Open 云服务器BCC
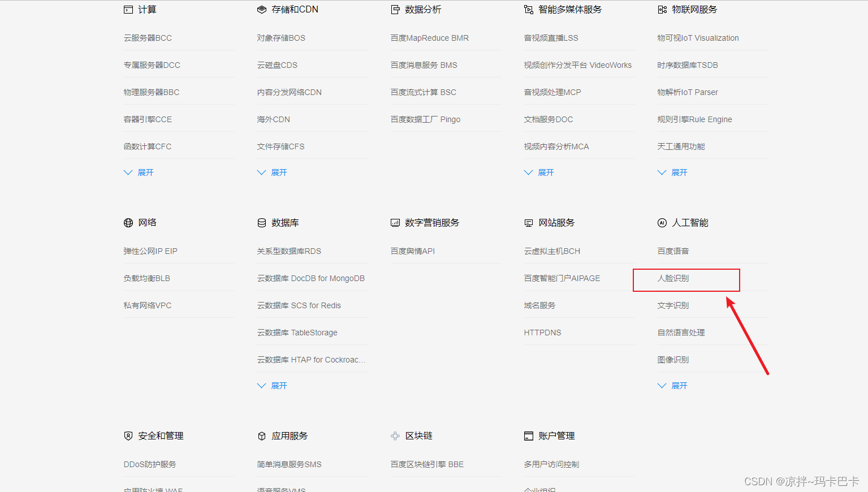The image size is (868, 492). [x=148, y=38]
